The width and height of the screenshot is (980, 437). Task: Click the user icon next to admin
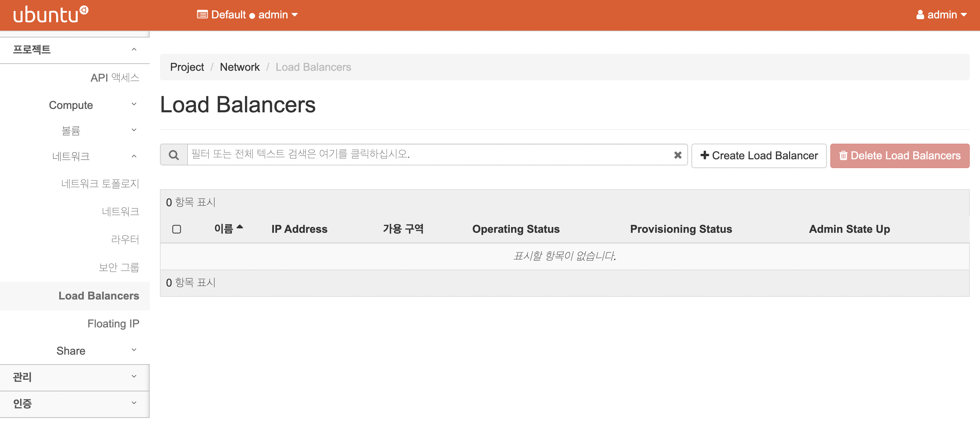coord(920,15)
